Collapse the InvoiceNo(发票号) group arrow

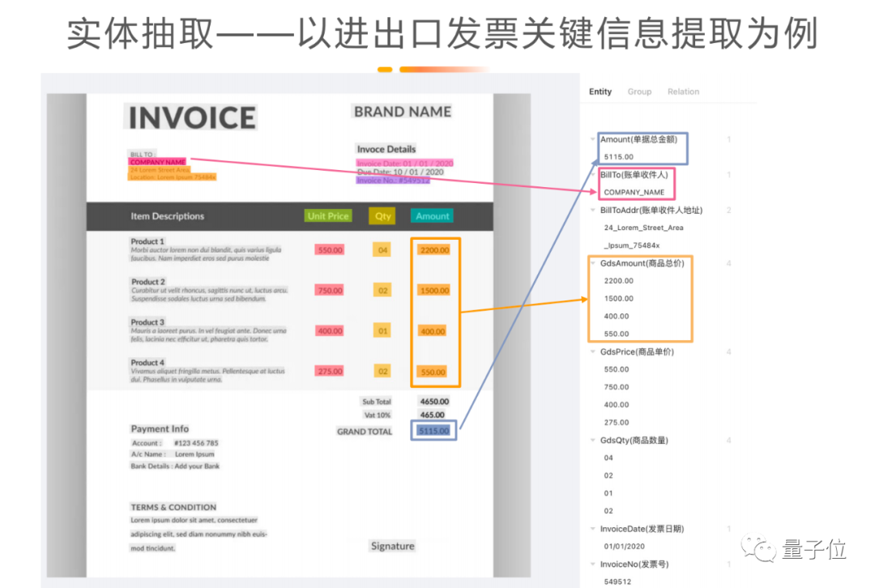592,564
